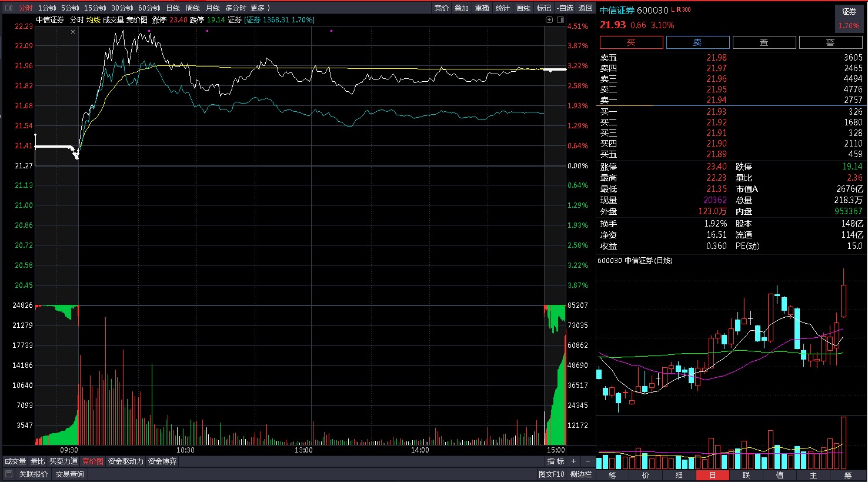This screenshot has height=482, width=868.
Task: Open the 日线 daily chart
Action: tap(173, 8)
